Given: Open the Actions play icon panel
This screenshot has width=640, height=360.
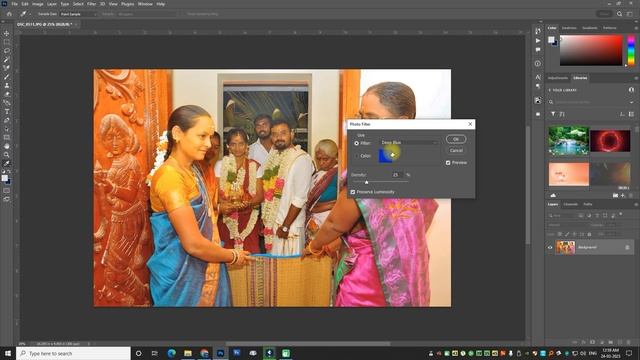Looking at the screenshot, I should [x=538, y=40].
